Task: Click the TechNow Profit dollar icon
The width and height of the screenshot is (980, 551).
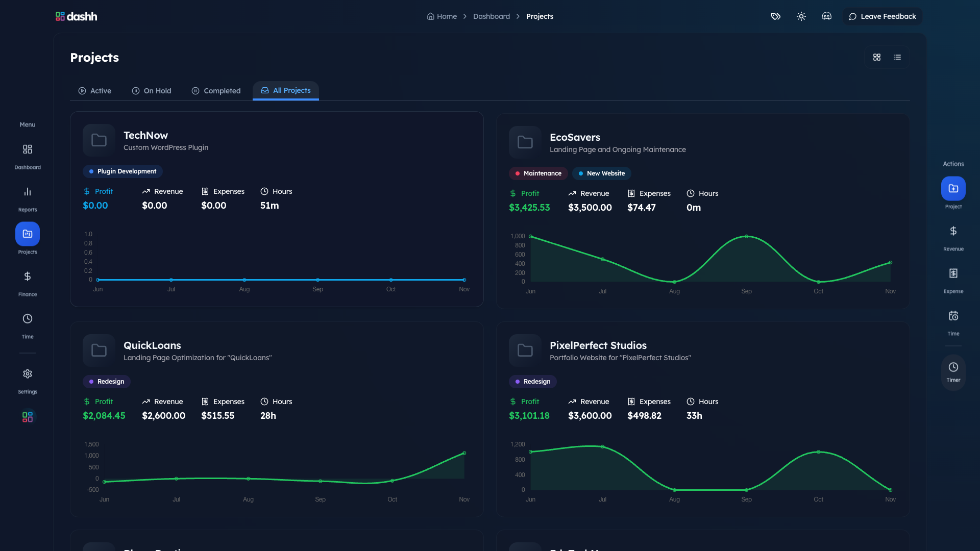Action: [x=87, y=191]
